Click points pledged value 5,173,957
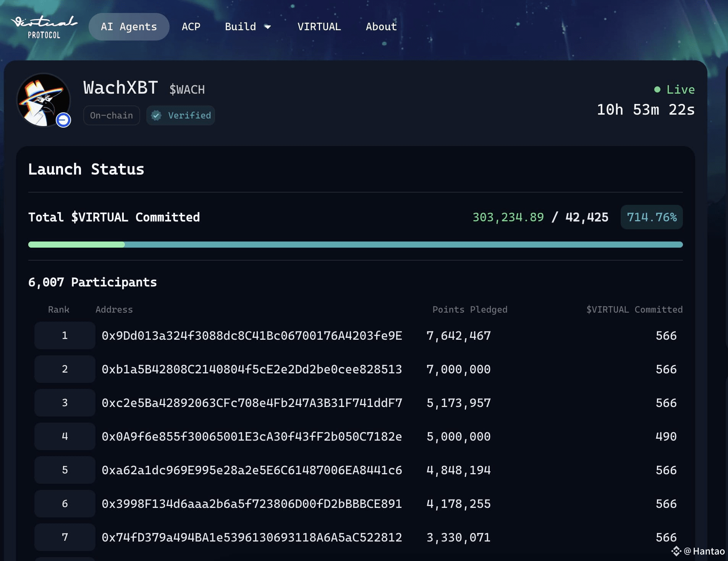728x561 pixels. [x=458, y=403]
